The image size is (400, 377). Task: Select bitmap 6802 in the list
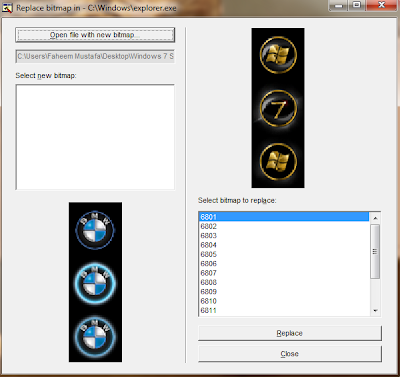(284, 226)
